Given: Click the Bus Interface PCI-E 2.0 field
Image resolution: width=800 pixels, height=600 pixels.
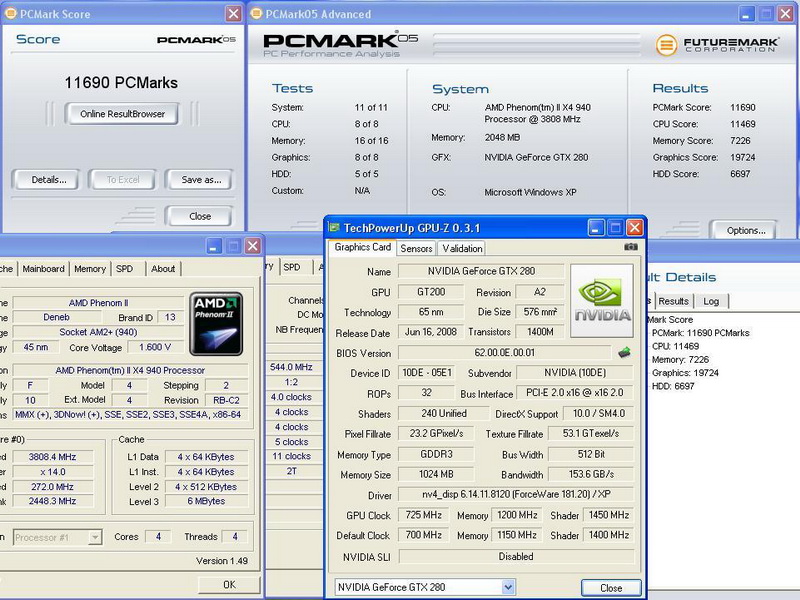Looking at the screenshot, I should click(575, 393).
